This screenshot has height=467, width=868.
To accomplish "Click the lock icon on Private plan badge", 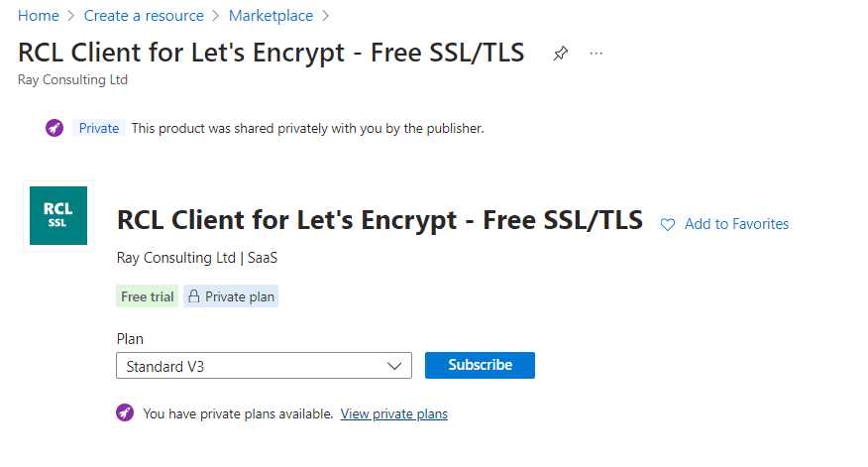I will click(x=194, y=295).
